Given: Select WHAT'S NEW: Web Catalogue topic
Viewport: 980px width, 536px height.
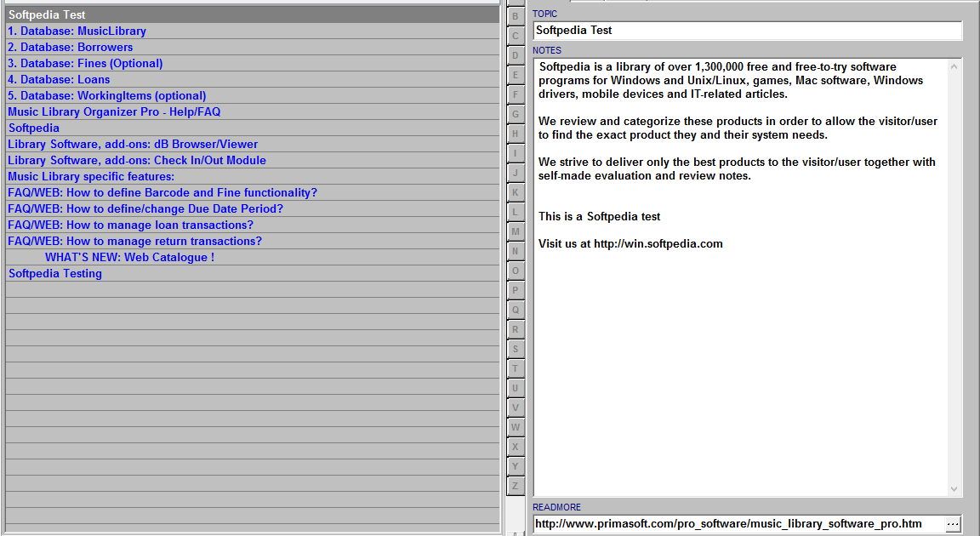Looking at the screenshot, I should pyautogui.click(x=253, y=258).
